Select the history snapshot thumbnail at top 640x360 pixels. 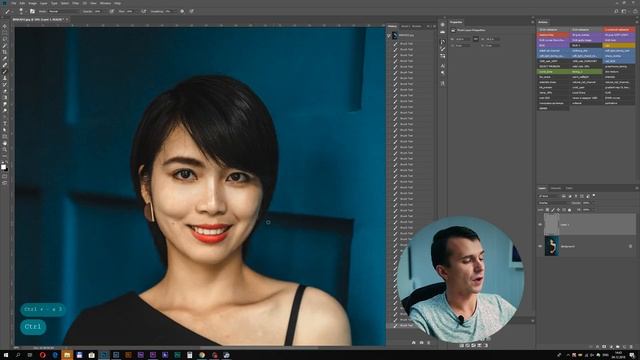click(x=395, y=36)
